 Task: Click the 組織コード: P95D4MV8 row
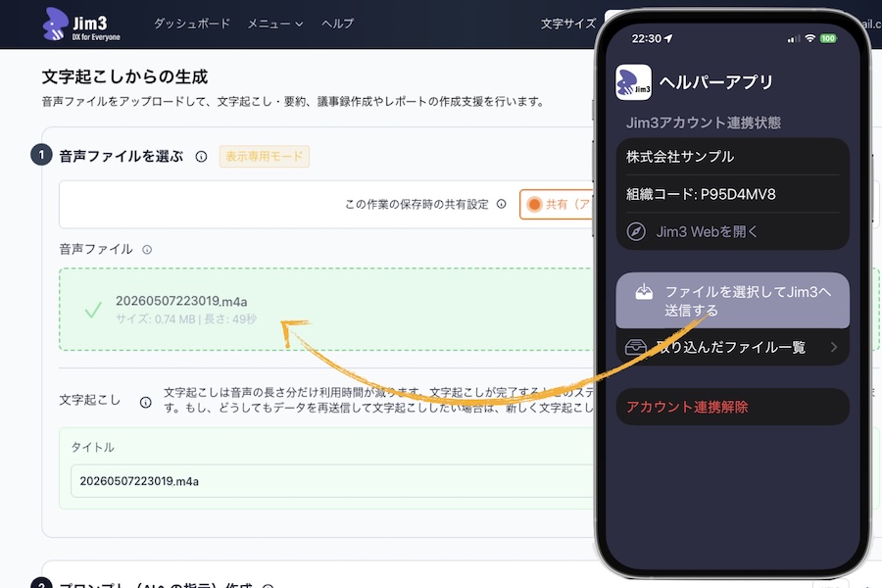point(732,194)
